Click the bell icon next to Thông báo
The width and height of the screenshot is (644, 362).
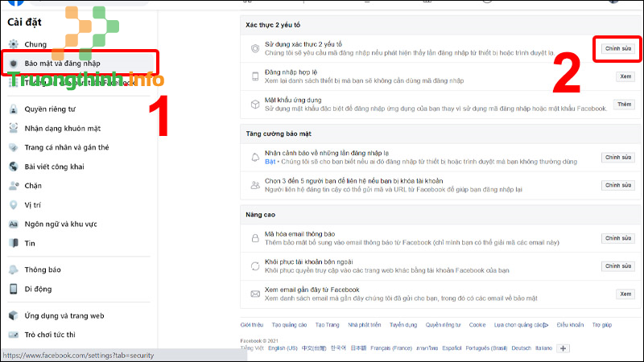[14, 269]
